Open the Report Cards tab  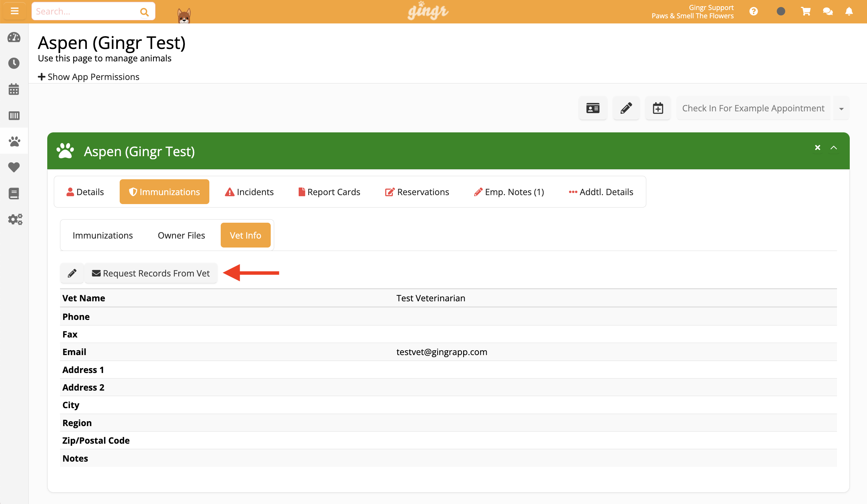[329, 192]
